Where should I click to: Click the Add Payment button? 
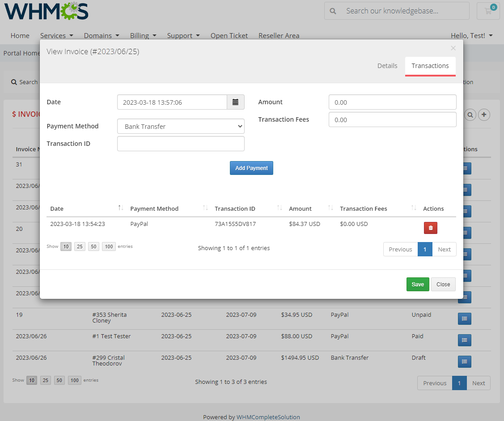(x=251, y=168)
